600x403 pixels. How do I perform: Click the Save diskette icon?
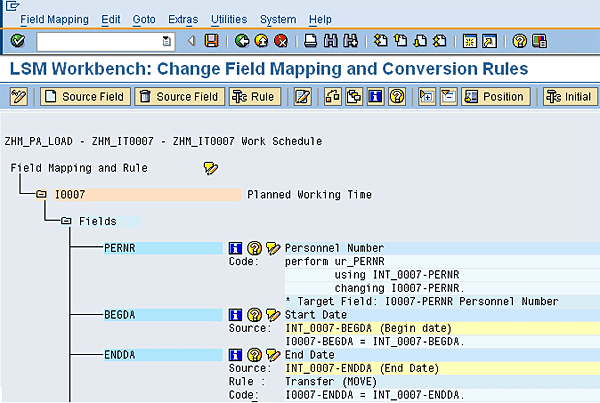(211, 41)
